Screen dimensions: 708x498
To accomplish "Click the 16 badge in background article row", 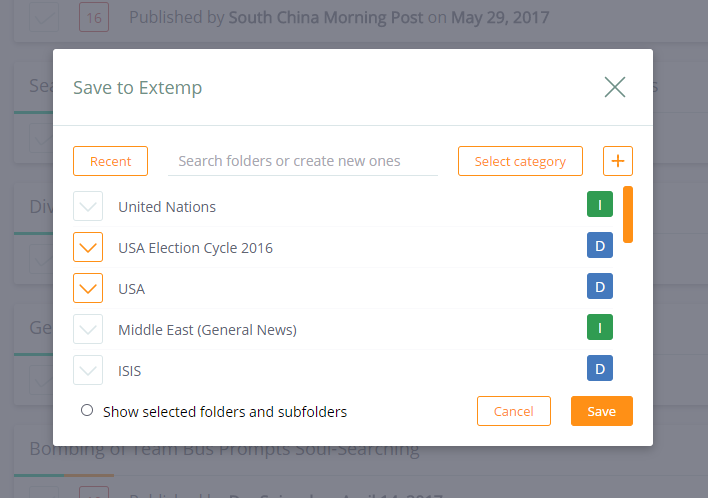I will (x=94, y=18).
